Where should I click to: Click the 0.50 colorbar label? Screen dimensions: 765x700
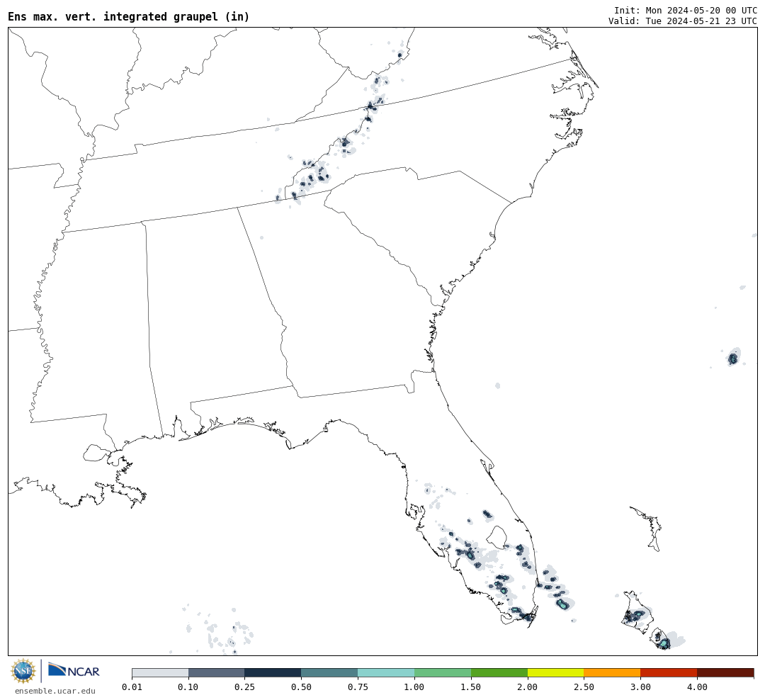301,687
